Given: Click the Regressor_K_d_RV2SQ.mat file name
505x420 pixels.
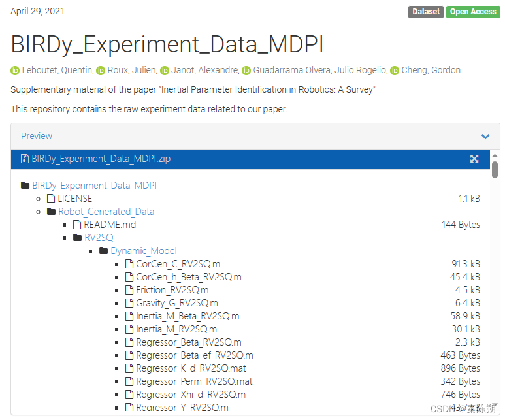Looking at the screenshot, I should (x=191, y=368).
